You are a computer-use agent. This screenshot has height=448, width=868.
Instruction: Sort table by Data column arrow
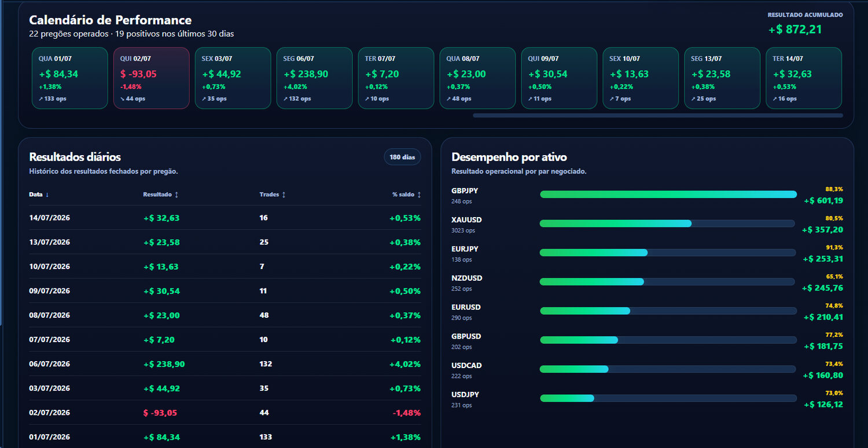[x=47, y=194]
